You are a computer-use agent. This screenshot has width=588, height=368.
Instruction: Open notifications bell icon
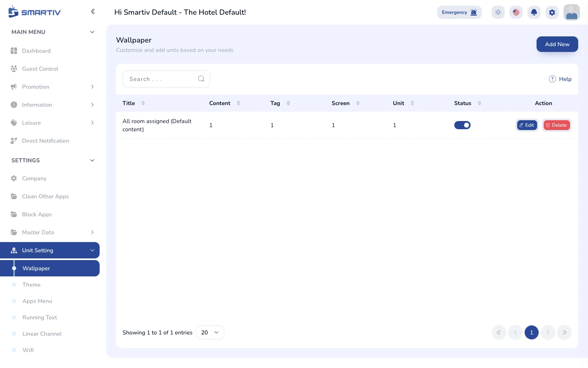click(x=534, y=12)
